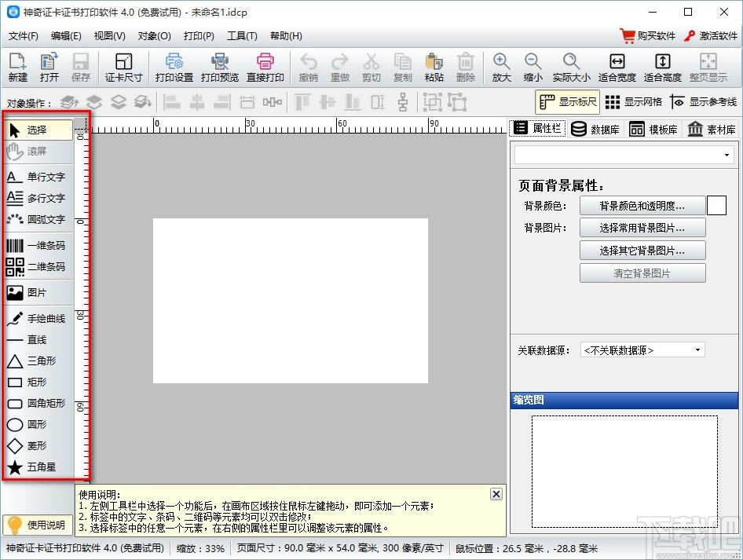Select the 二维条码 QR code tool
The width and height of the screenshot is (743, 560).
38,267
